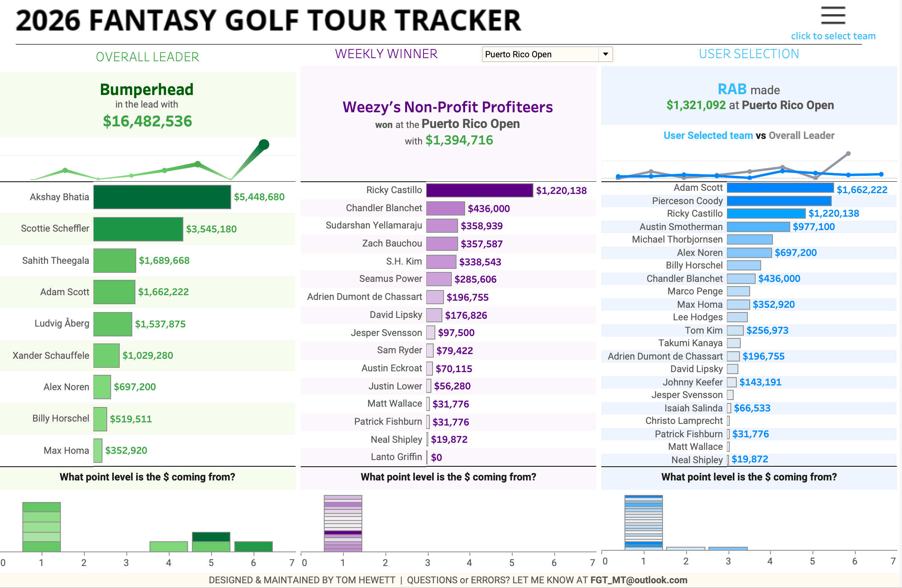Click the tournament dropdown arrow button
The width and height of the screenshot is (902, 588).
[605, 54]
